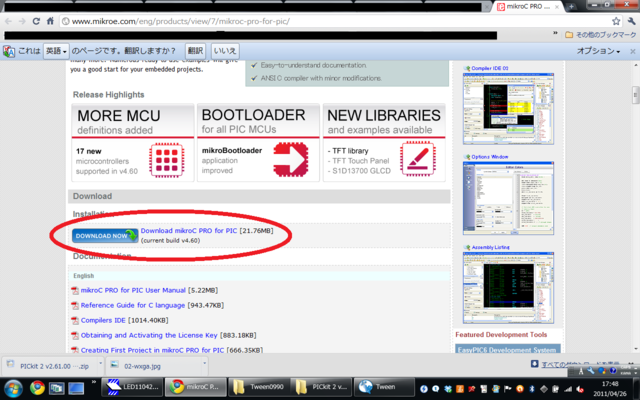The image size is (640, 400).
Task: Click the DOWNLOAD NOW button
Action: pyautogui.click(x=105, y=236)
